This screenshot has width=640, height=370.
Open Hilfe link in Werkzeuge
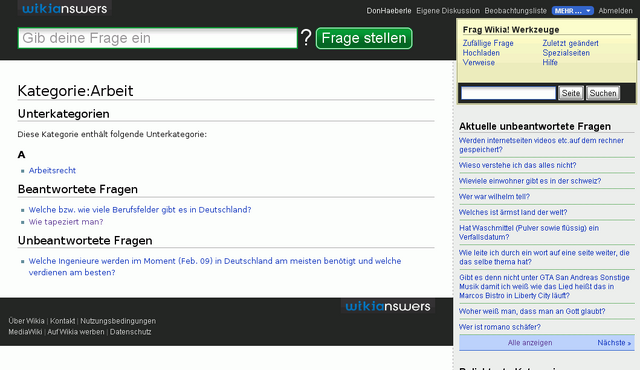[x=550, y=63]
